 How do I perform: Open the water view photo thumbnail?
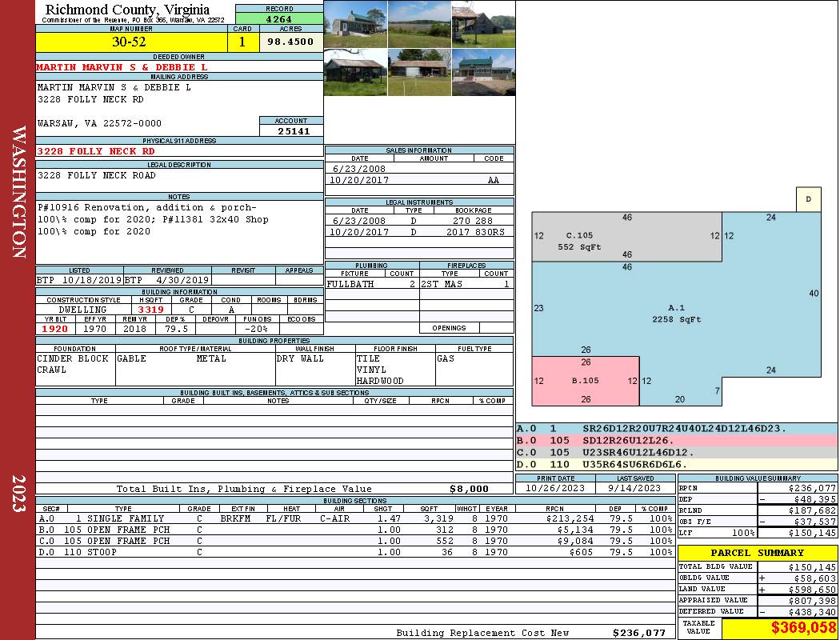pos(419,24)
